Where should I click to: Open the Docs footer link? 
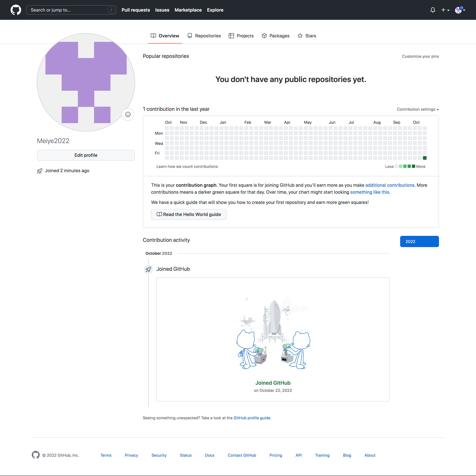(x=210, y=455)
